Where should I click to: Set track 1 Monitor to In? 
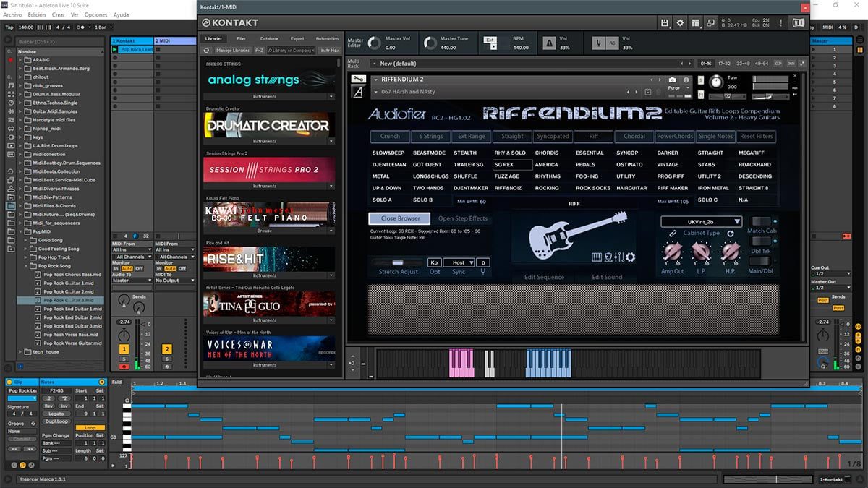116,268
